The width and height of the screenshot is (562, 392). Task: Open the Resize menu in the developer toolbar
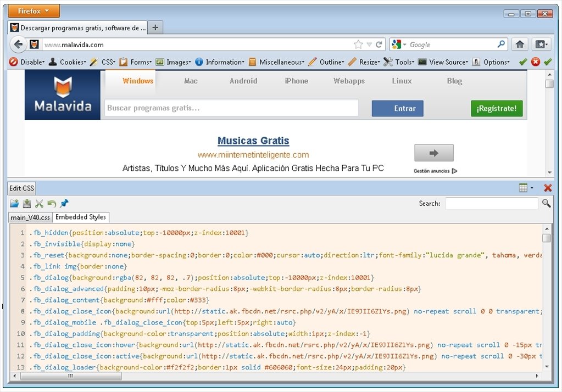364,62
